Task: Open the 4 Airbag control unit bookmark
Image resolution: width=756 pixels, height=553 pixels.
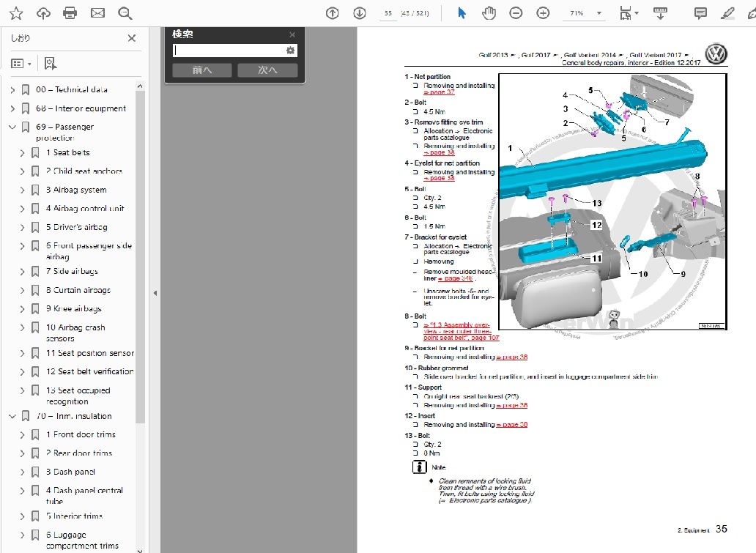Action: (x=85, y=208)
